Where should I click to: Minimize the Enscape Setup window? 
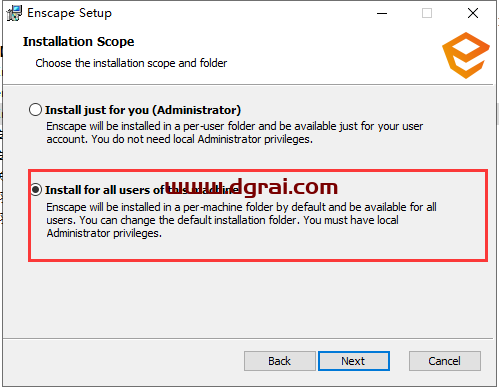[x=382, y=13]
